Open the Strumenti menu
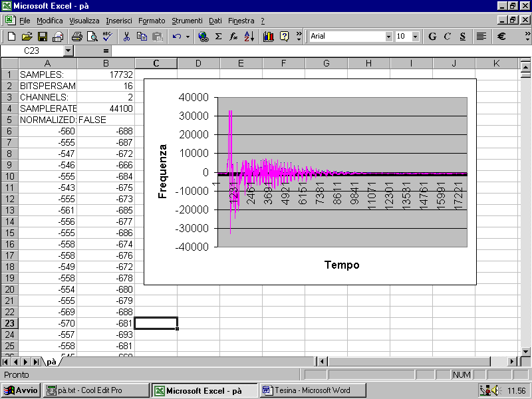 point(187,21)
